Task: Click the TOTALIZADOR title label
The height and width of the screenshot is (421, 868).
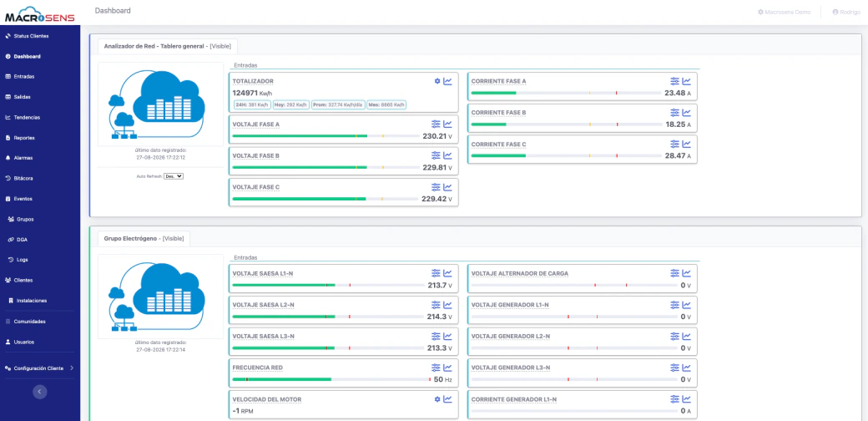Action: click(x=253, y=81)
